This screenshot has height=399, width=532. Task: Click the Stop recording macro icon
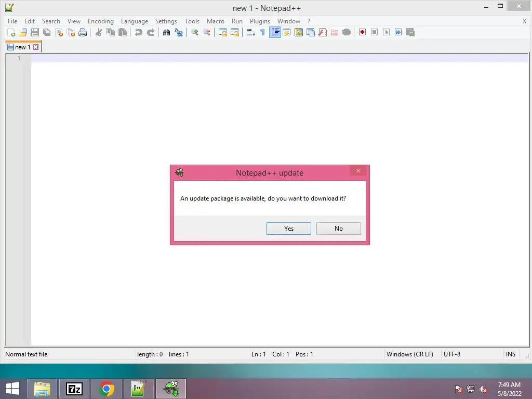coord(374,32)
